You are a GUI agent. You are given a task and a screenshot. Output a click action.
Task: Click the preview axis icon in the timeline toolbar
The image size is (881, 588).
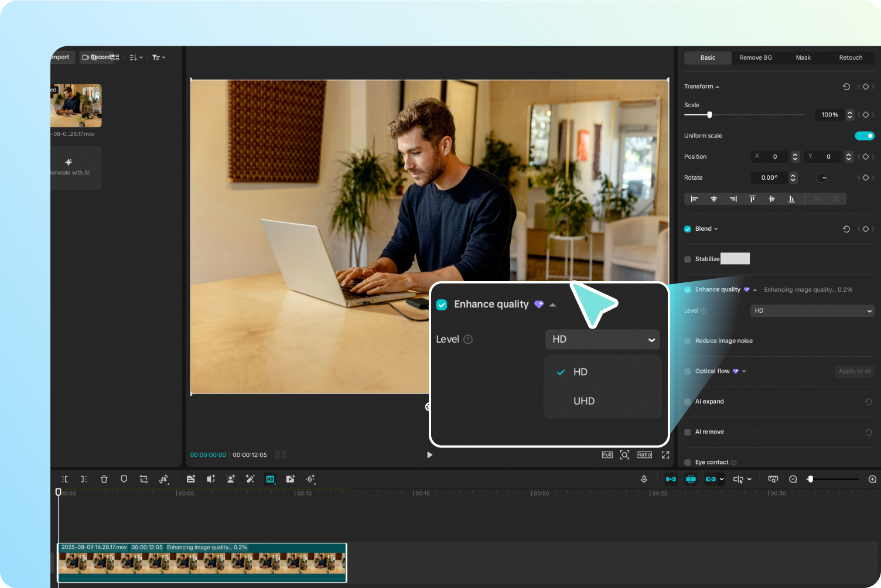coord(773,479)
